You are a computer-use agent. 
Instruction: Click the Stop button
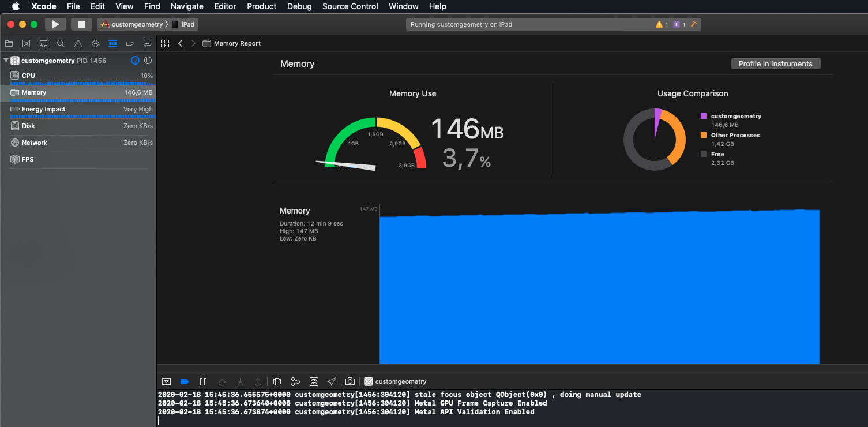point(81,24)
